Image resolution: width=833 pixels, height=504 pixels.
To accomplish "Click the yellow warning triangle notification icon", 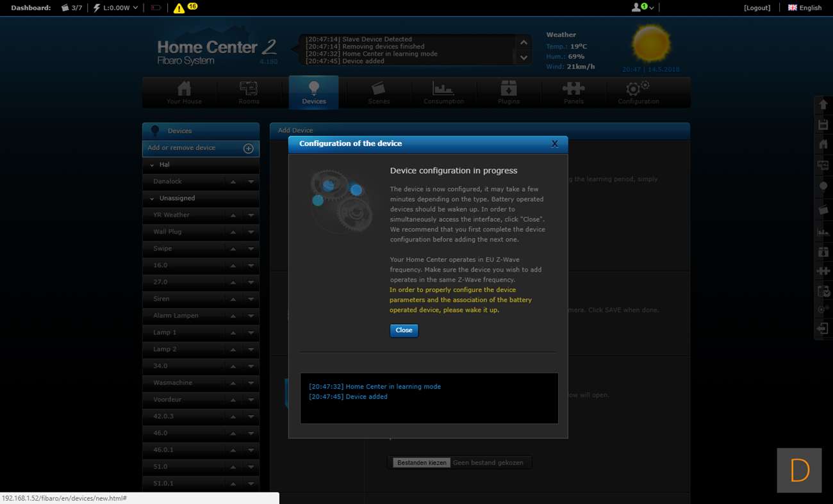I will pyautogui.click(x=179, y=8).
